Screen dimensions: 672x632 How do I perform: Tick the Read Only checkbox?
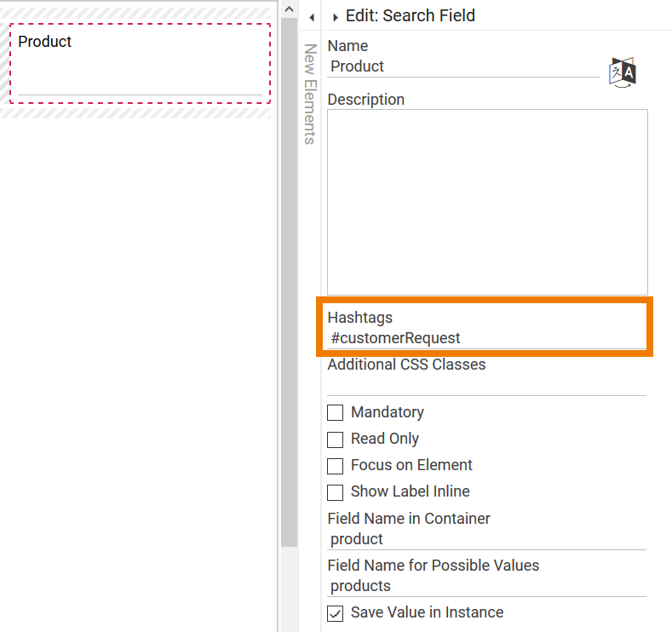tap(336, 440)
